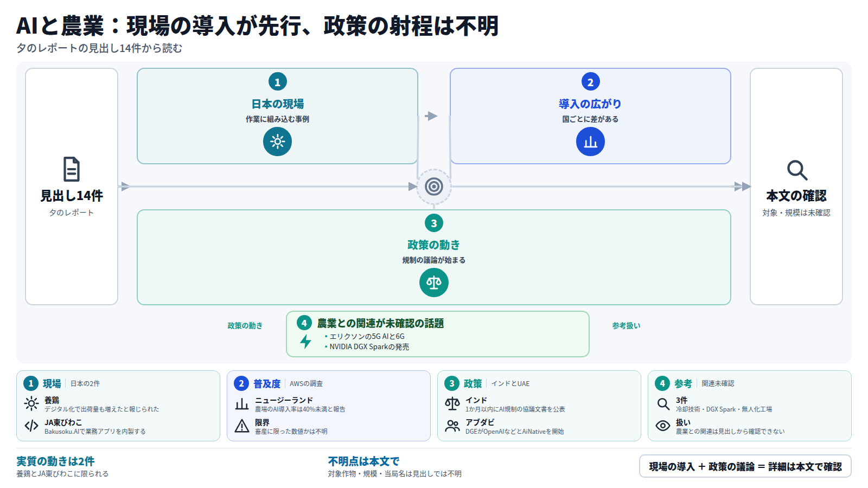Click the 現場の導入 + 政策の議論 summary box
This screenshot has height=488, width=868.
(745, 466)
